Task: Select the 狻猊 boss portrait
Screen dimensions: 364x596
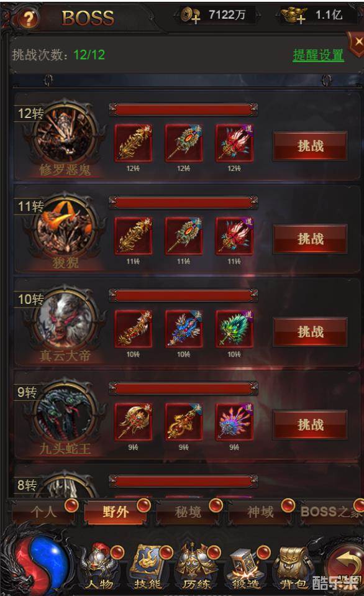Action: (x=65, y=228)
